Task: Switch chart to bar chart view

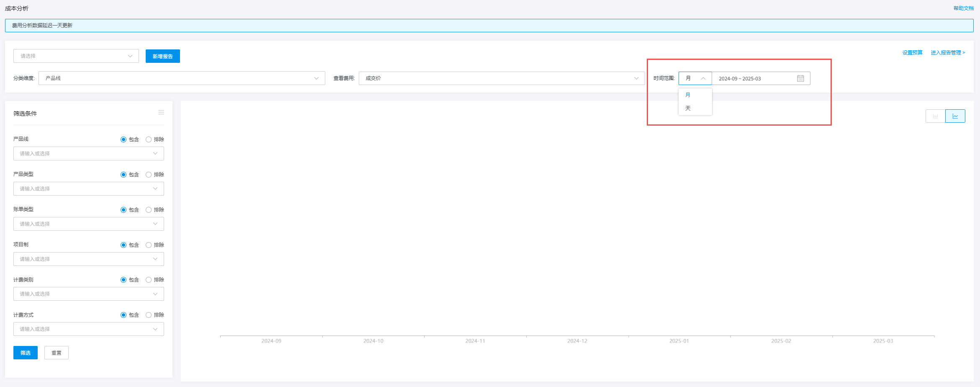Action: point(935,116)
